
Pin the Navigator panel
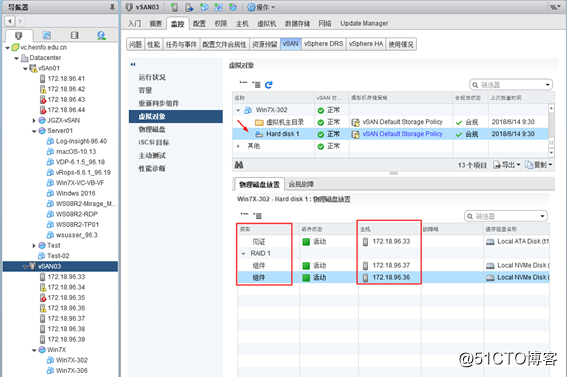(x=112, y=7)
